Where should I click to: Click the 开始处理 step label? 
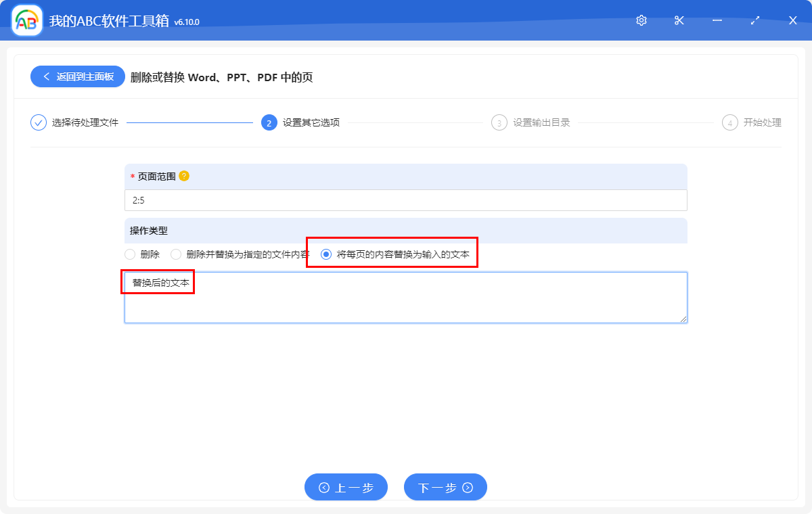762,122
